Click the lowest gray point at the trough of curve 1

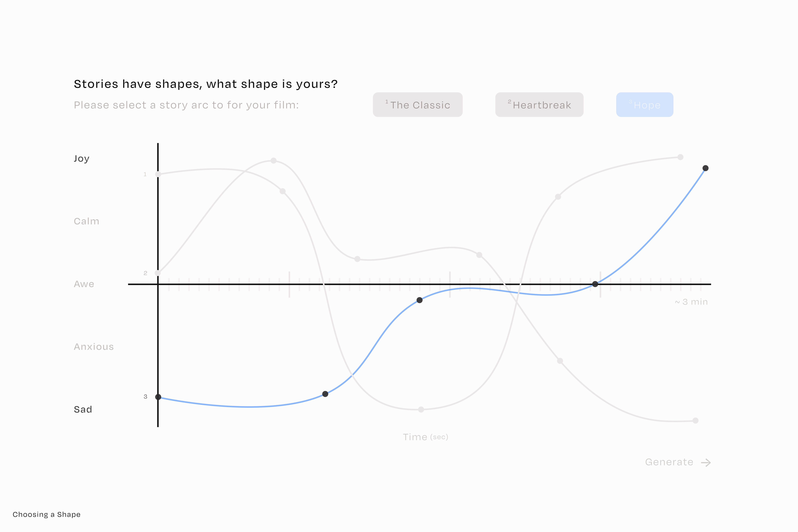point(421,410)
